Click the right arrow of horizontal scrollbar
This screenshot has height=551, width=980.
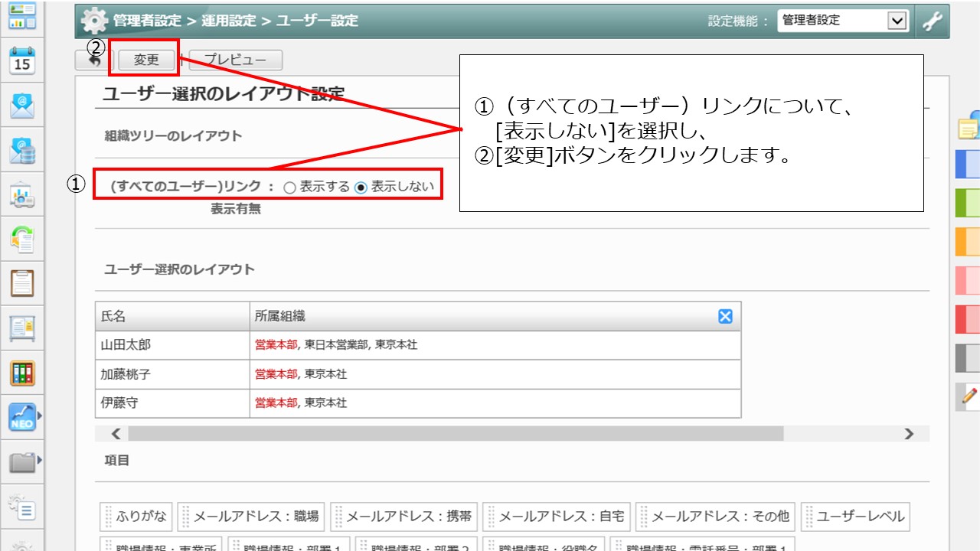coord(909,434)
